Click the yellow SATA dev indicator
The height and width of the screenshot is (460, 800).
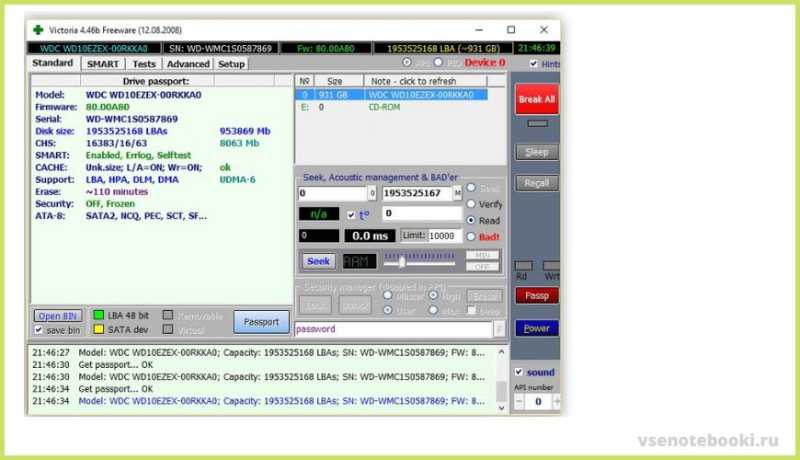point(98,329)
